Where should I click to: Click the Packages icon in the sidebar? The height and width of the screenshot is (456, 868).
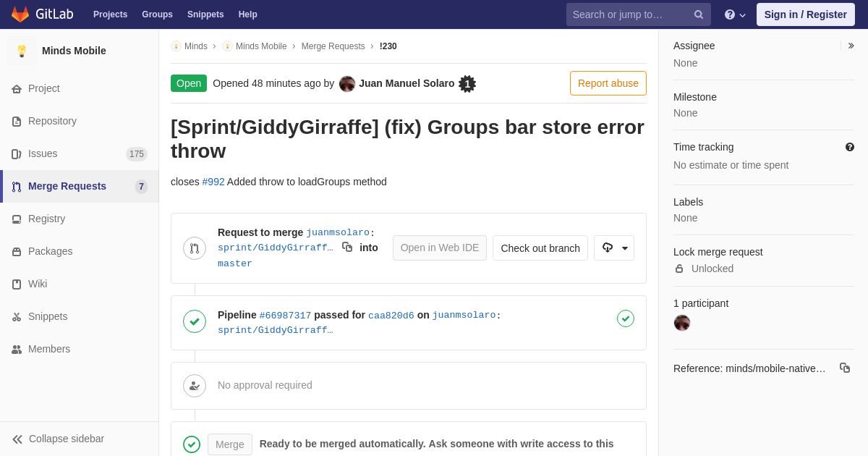pyautogui.click(x=17, y=252)
